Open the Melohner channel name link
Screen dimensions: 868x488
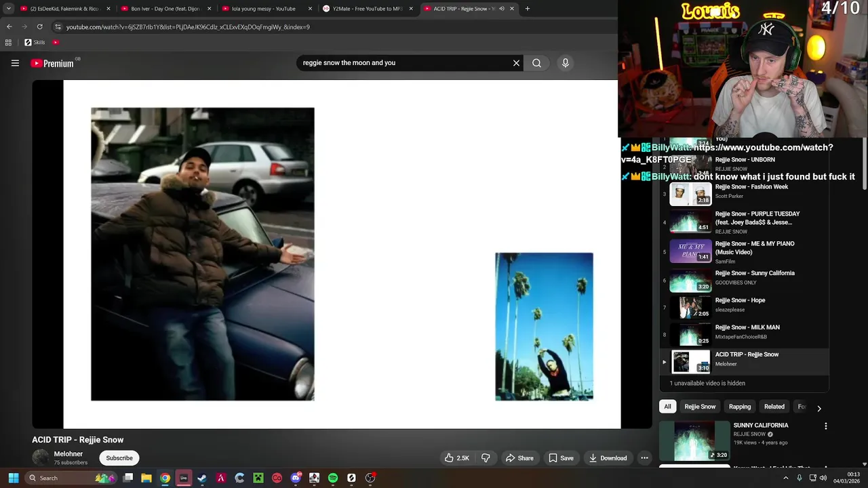point(68,454)
